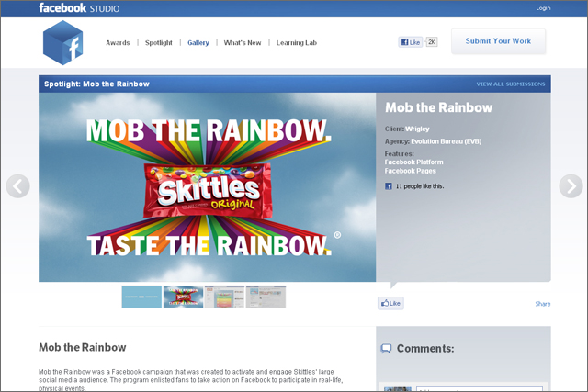The height and width of the screenshot is (392, 588).
Task: Select the first light blue thumbnail
Action: pos(141,297)
